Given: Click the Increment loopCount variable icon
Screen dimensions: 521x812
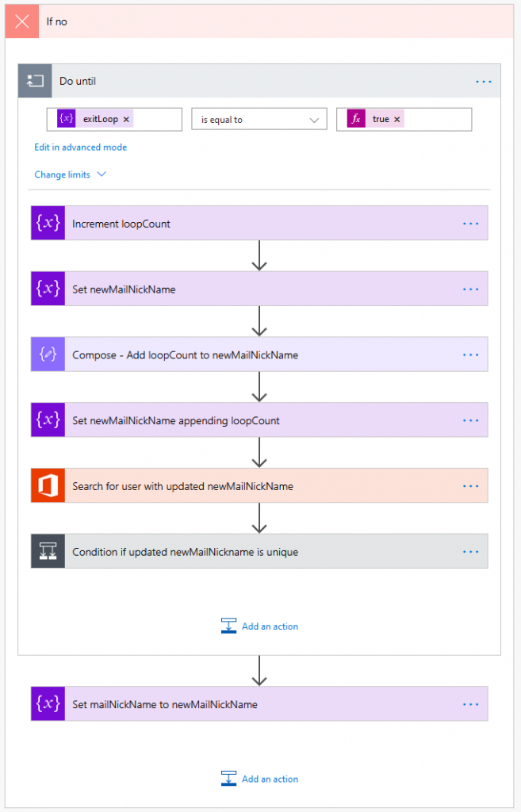Looking at the screenshot, I should click(x=48, y=224).
